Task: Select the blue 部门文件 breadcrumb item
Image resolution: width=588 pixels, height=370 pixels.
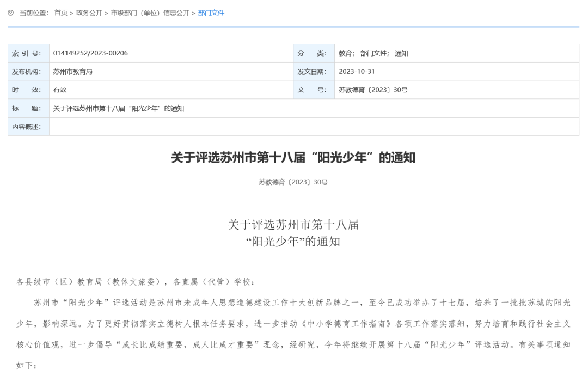Action: click(211, 13)
